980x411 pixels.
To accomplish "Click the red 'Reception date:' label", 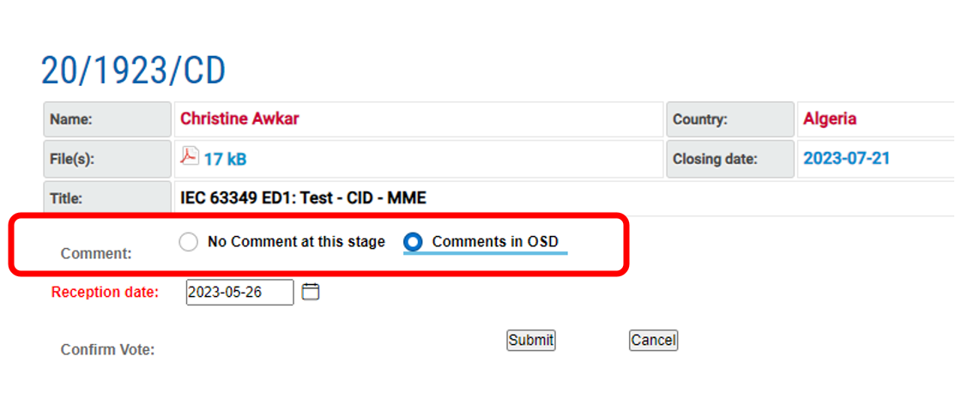I will pyautogui.click(x=105, y=292).
